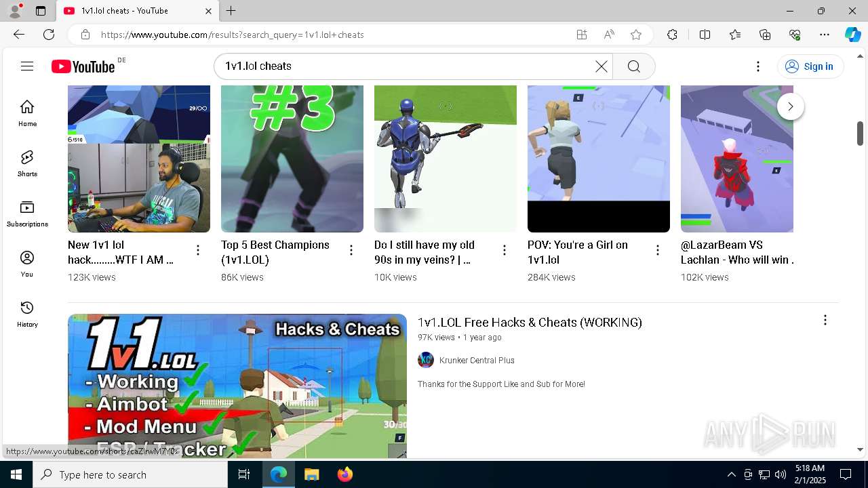Toggle split screen view

tap(705, 35)
